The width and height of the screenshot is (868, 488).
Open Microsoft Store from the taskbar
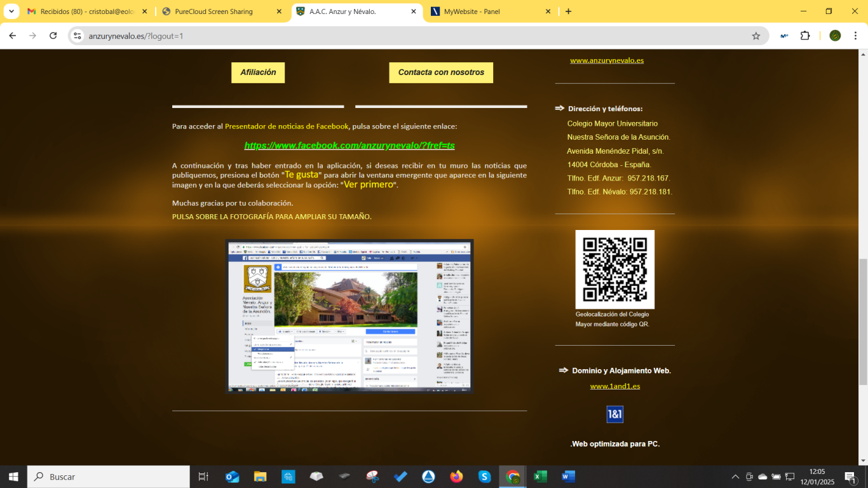(288, 477)
